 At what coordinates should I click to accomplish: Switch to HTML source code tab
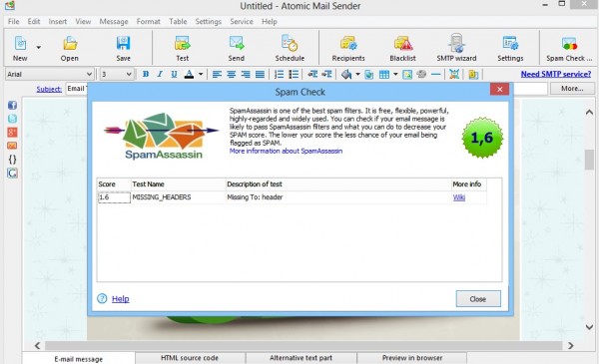(x=190, y=358)
